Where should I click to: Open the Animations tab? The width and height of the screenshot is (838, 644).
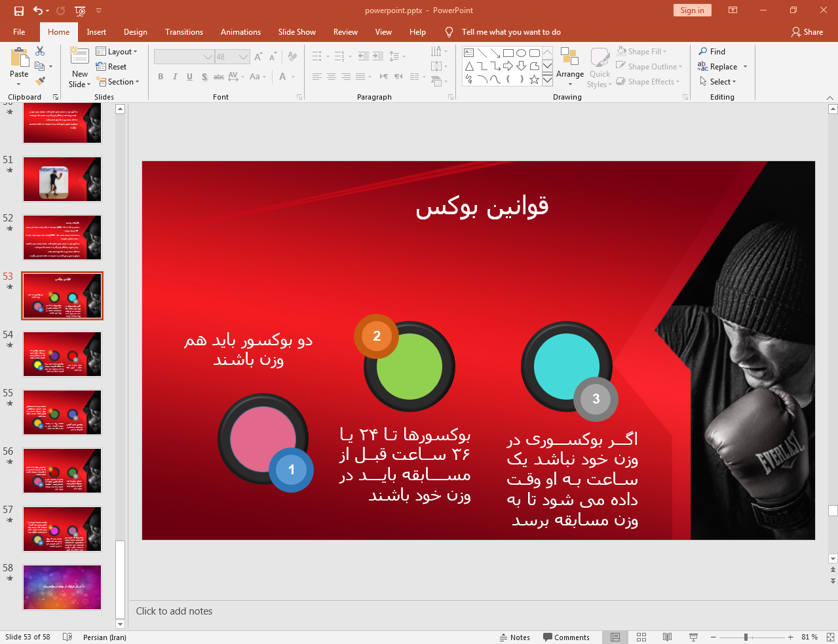tap(240, 32)
